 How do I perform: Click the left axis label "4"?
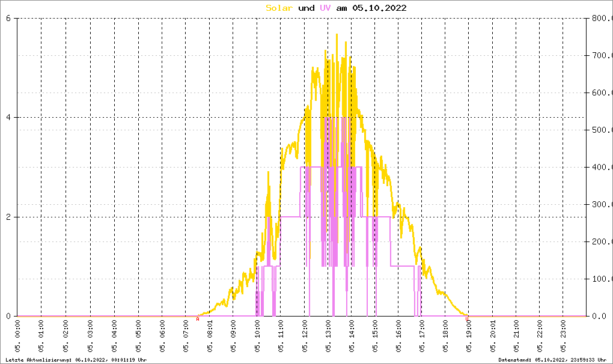pos(8,117)
